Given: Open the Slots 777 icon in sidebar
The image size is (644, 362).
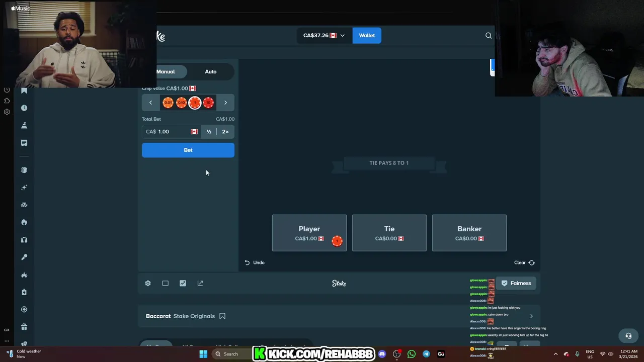Looking at the screenshot, I should pyautogui.click(x=24, y=205).
